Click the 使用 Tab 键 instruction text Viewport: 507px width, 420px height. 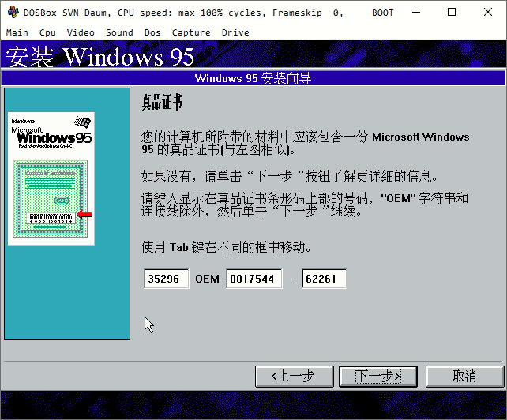226,247
